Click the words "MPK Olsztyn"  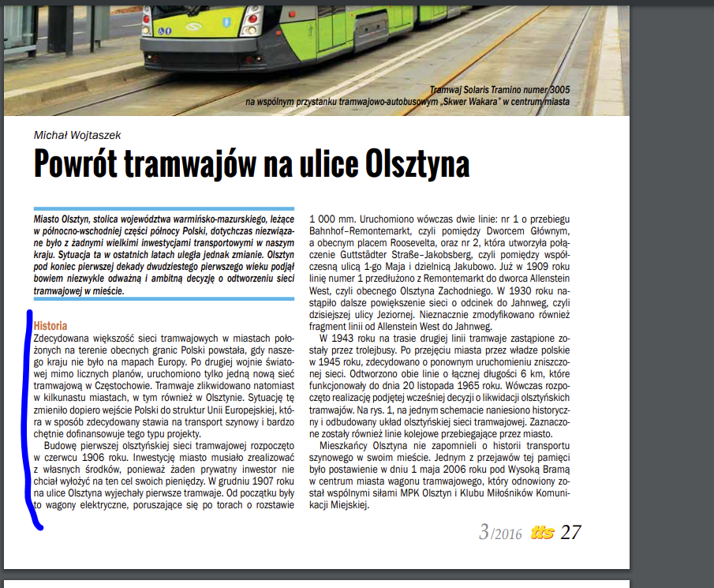[426, 492]
